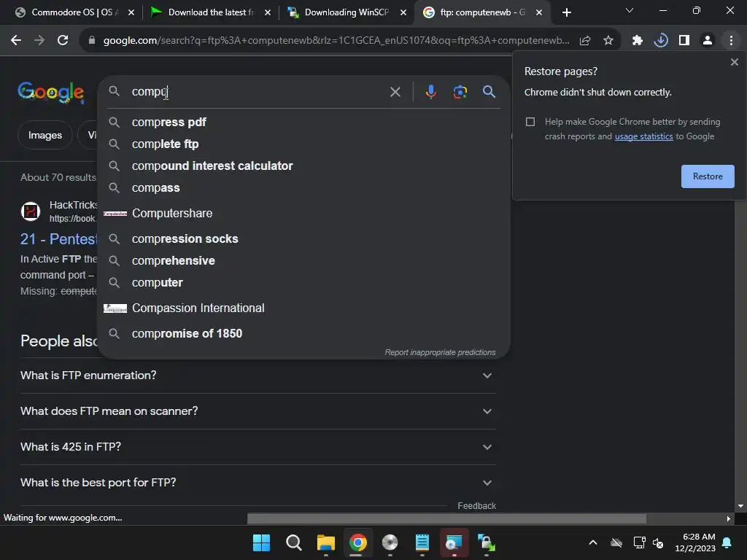The width and height of the screenshot is (747, 560).
Task: Click the back navigation arrow
Action: click(x=16, y=41)
